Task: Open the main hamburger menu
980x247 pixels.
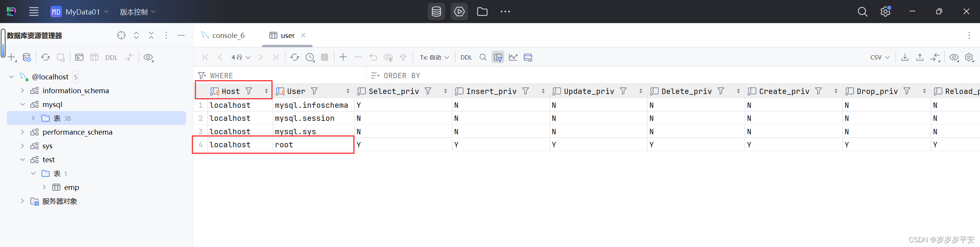Action: (34, 12)
